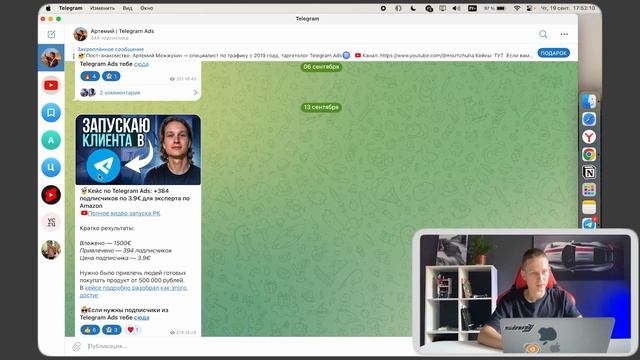This screenshot has height=360, width=640.
Task: Open the VC.RU chat in sidebar
Action: [51, 222]
